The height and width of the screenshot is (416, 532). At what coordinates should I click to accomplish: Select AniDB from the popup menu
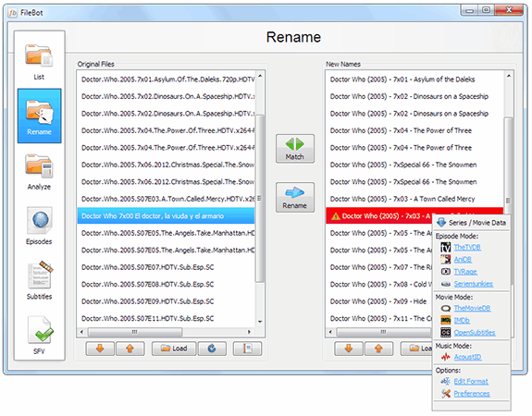point(463,260)
